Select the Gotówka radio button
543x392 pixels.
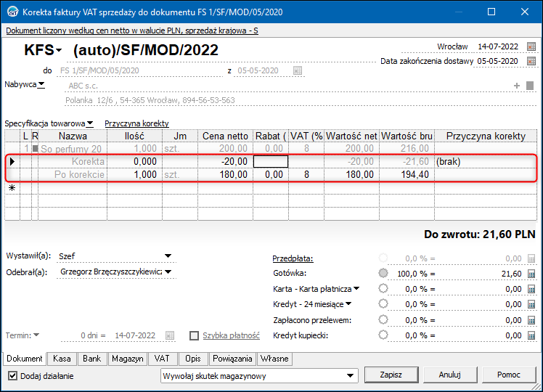(x=383, y=273)
